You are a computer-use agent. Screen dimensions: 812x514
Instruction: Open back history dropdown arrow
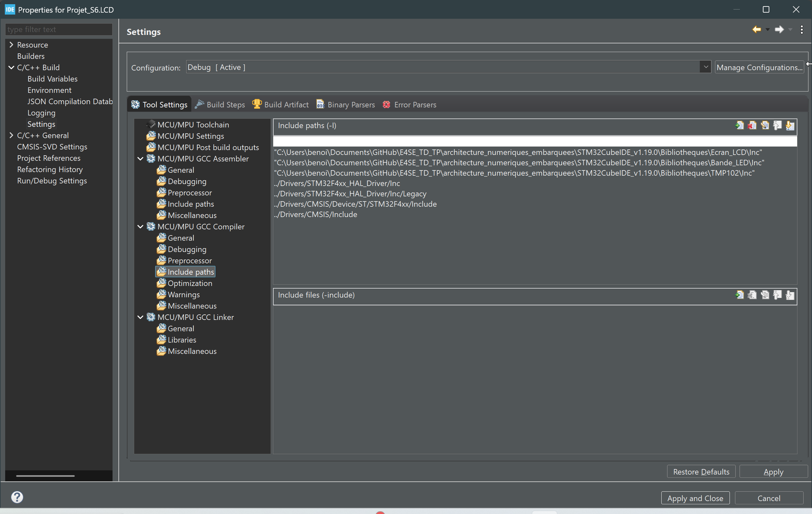tap(767, 30)
